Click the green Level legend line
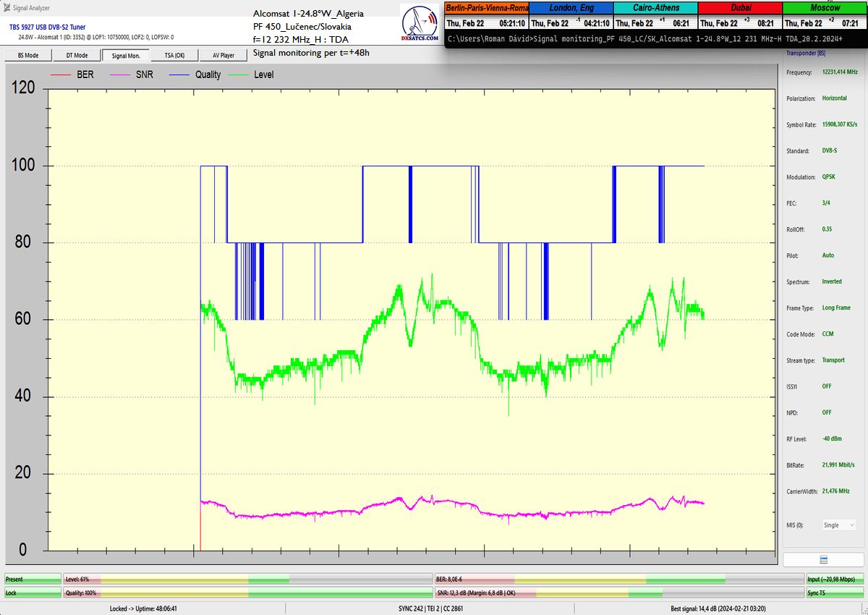Viewport: 868px width, 615px height. click(239, 75)
